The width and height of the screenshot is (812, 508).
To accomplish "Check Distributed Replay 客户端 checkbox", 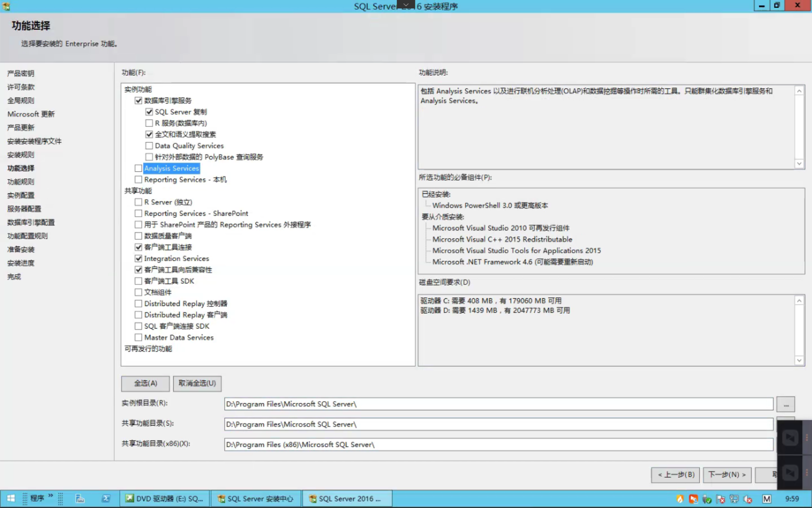I will coord(139,315).
